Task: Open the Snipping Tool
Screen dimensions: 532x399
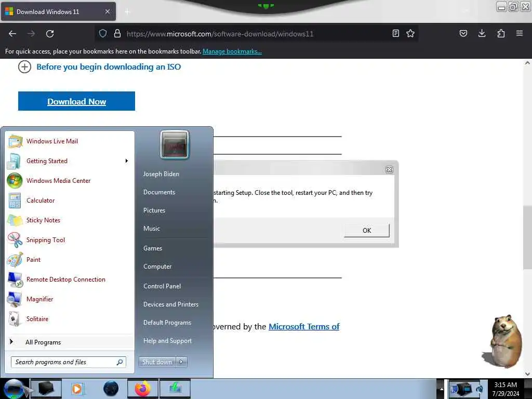Action: point(70,240)
